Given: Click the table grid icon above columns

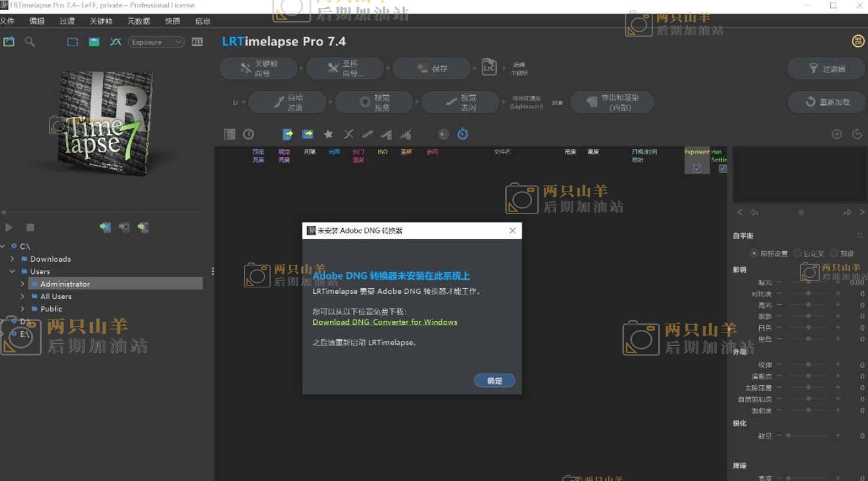Looking at the screenshot, I should click(230, 134).
